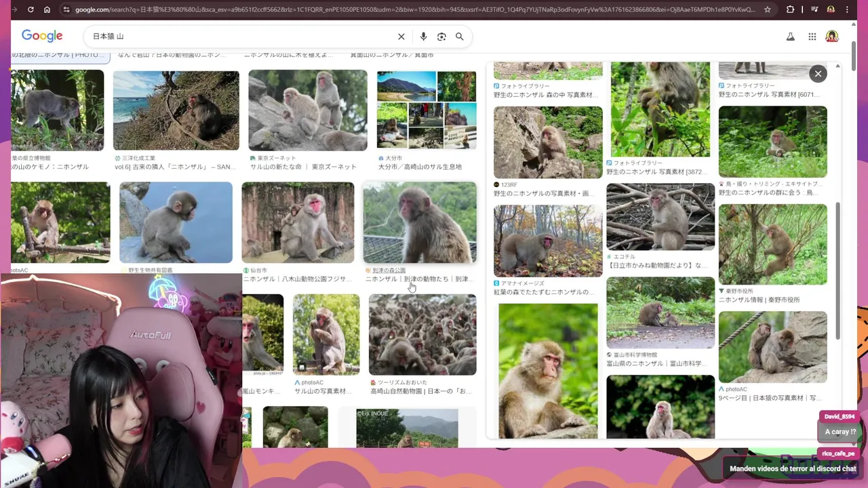The image size is (868, 488).
Task: Open the 到津の森公園 source link
Action: coord(389,270)
